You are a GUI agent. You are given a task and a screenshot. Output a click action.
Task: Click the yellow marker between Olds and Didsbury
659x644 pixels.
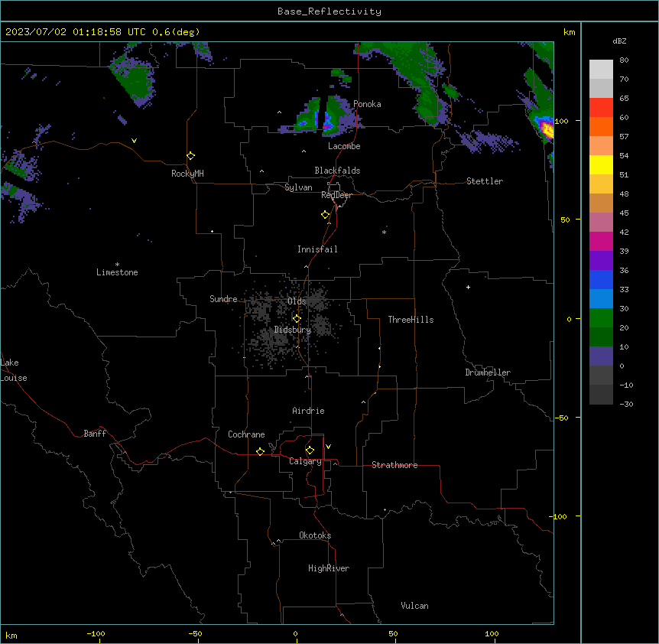coord(297,319)
